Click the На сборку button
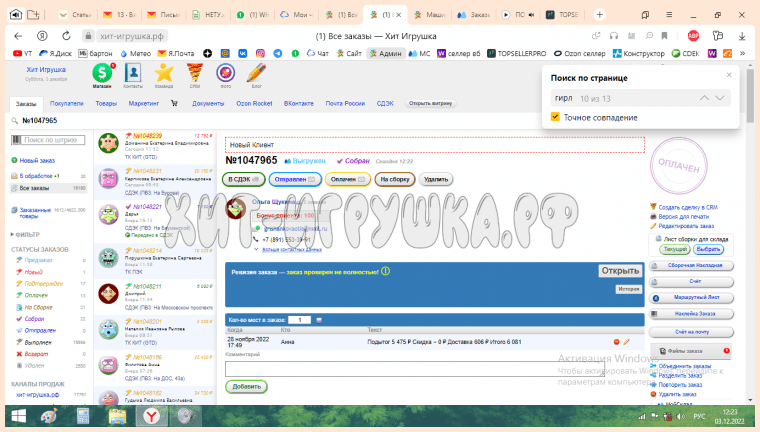 tap(395, 179)
